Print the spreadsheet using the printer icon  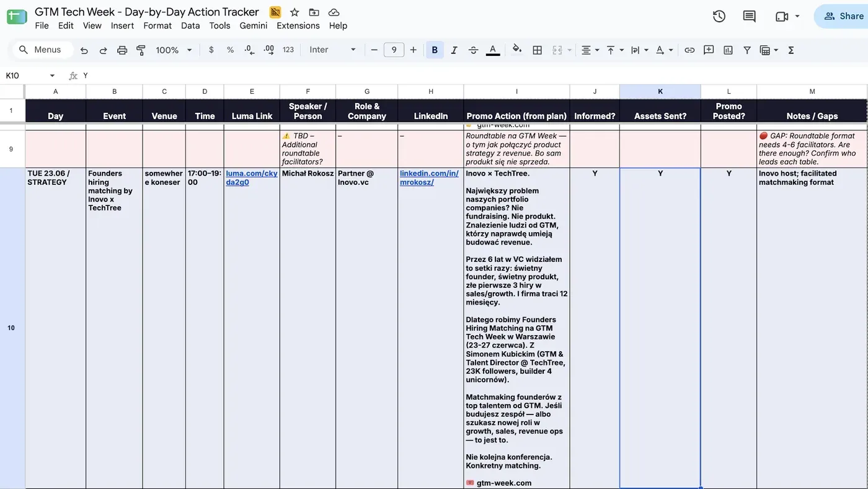[x=122, y=50]
